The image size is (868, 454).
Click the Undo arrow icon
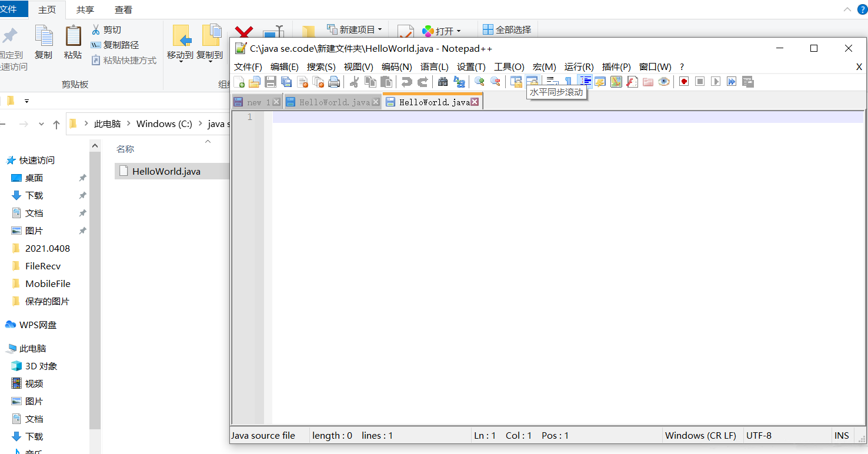(x=406, y=82)
